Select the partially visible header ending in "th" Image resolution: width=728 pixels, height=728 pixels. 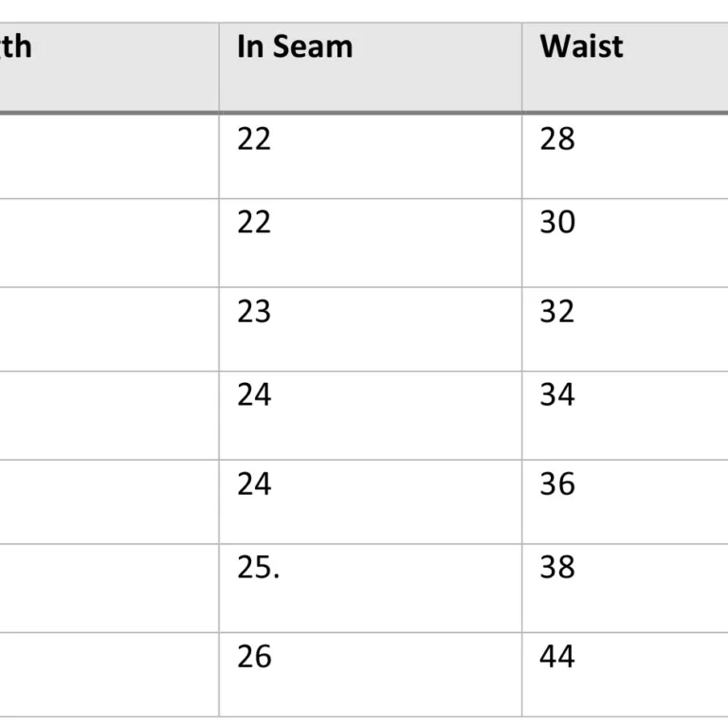click(x=16, y=46)
